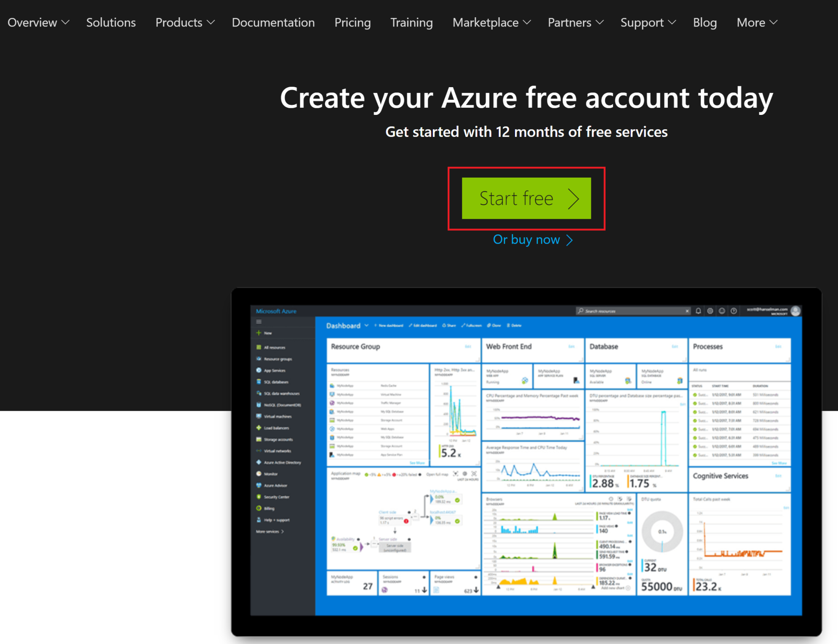Click the green plus New icon in preview sidebar

[x=259, y=333]
